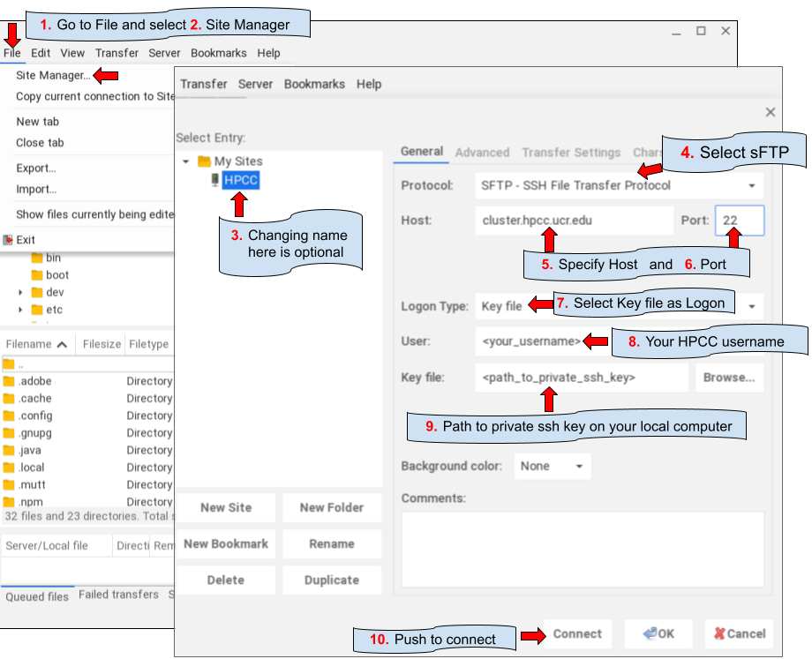This screenshot has width=812, height=659.
Task: Click into the Host input field
Action: (x=574, y=221)
